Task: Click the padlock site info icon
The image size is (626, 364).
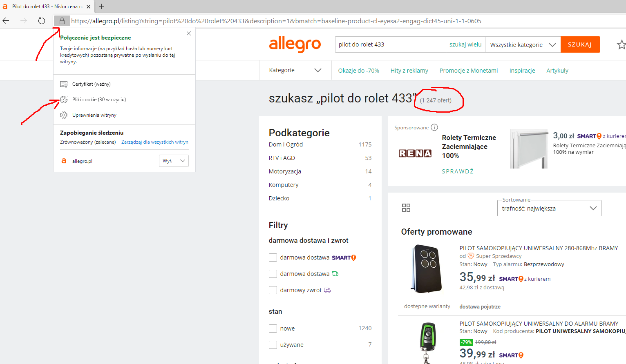Action: pos(62,21)
